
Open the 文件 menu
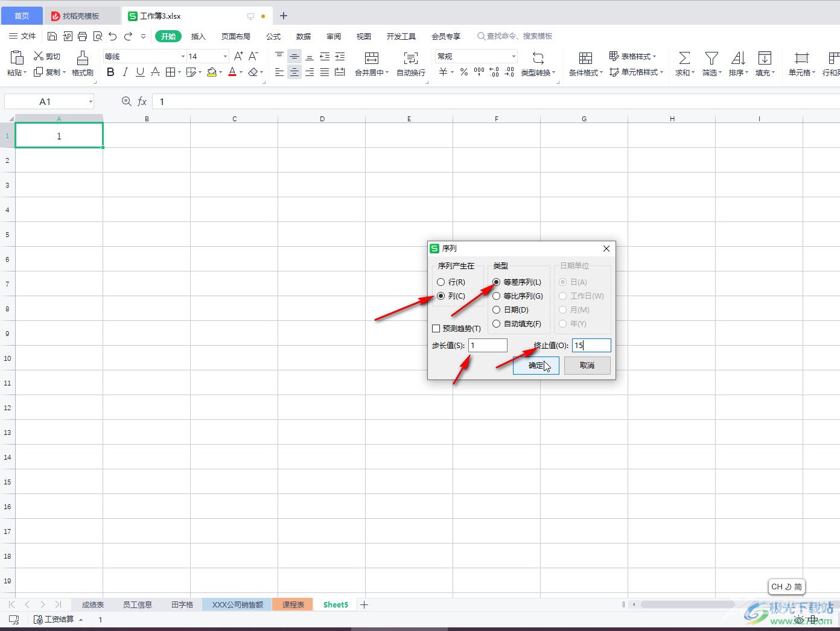(x=22, y=36)
